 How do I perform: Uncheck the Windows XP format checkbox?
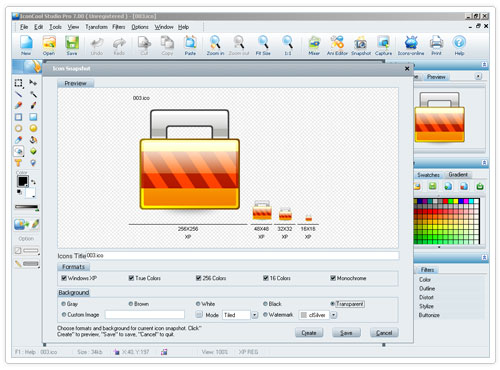[x=64, y=278]
